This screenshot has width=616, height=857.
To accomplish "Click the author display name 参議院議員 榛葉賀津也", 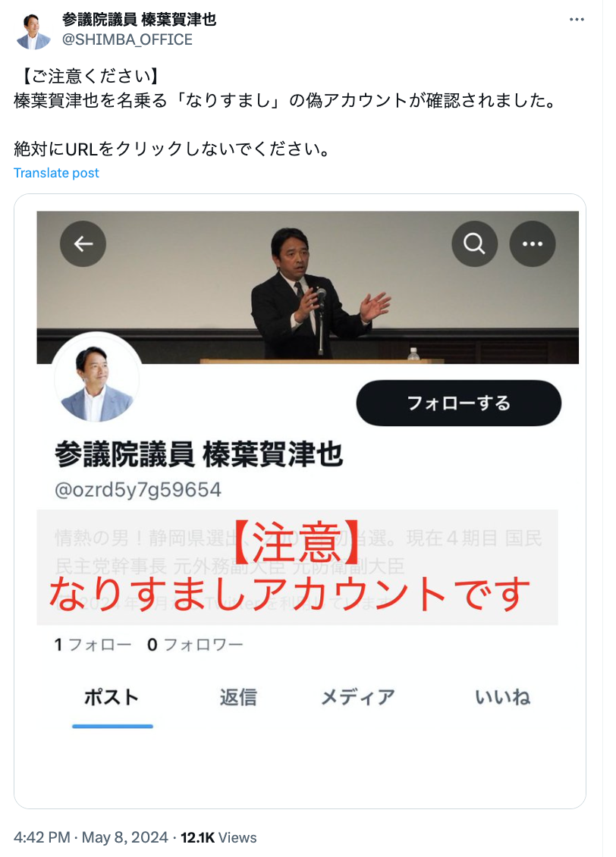I will point(140,20).
